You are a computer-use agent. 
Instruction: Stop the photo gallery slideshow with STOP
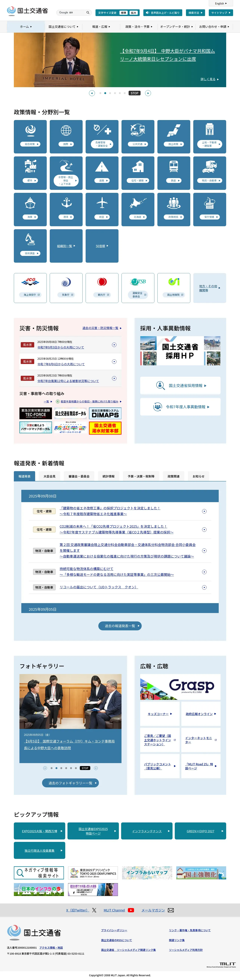(85, 768)
